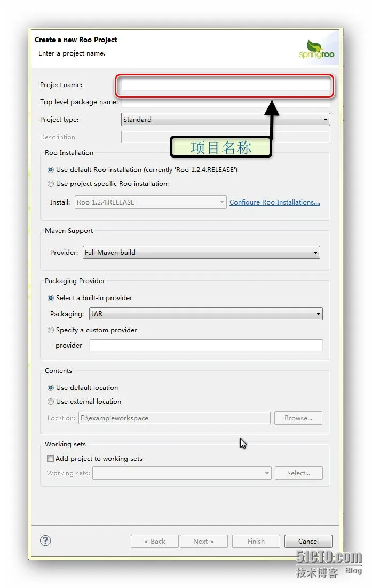The height and width of the screenshot is (588, 372).
Task: Click the Top level package name field
Action: click(225, 102)
